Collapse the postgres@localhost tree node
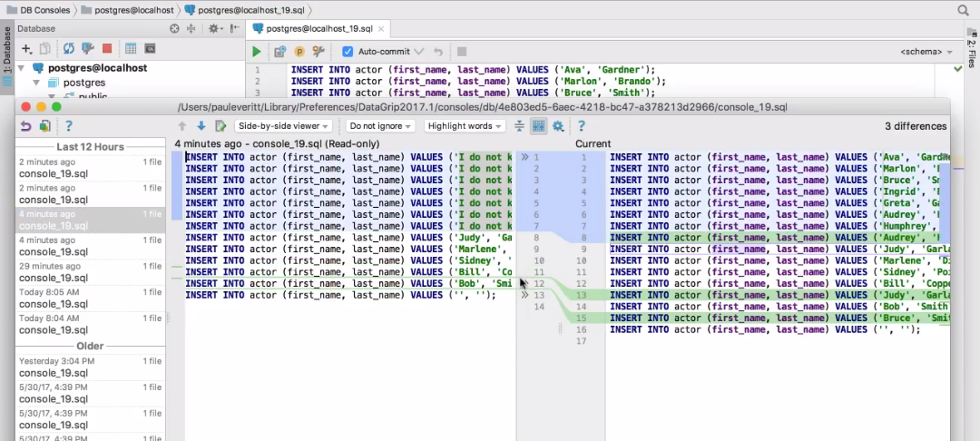The height and width of the screenshot is (441, 980). (21, 68)
